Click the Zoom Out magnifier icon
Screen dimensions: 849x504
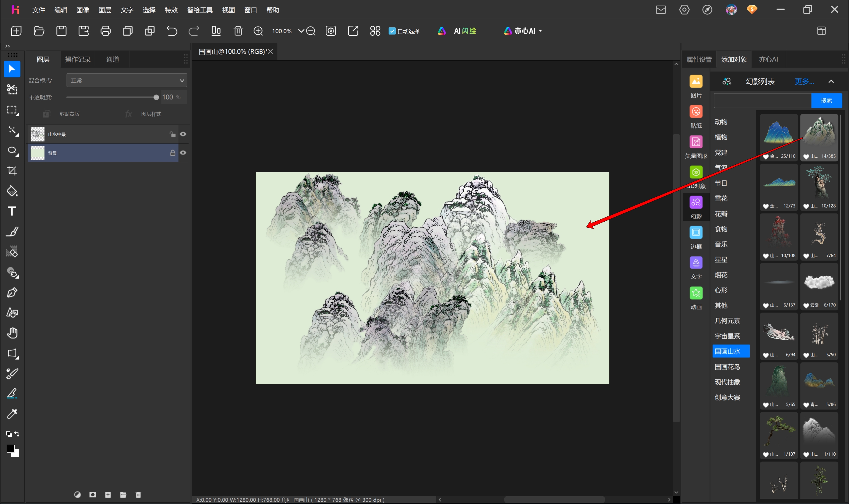pos(311,31)
